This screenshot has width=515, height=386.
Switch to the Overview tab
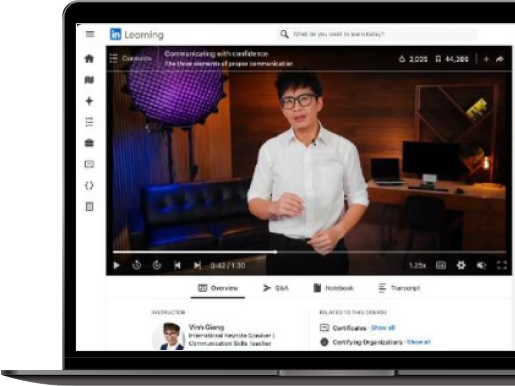tap(218, 288)
